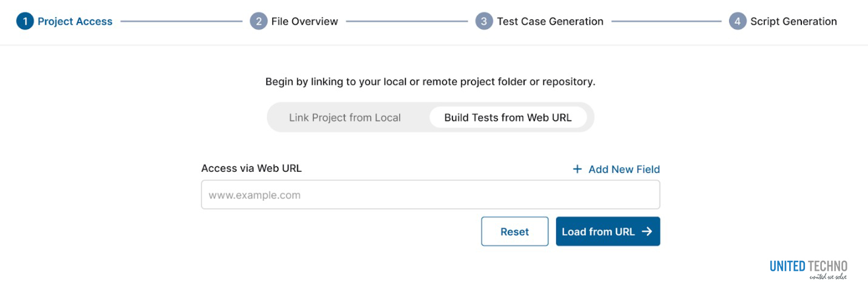Click the plus icon beside Add New Field
Image resolution: width=868 pixels, height=301 pixels.
click(x=577, y=169)
